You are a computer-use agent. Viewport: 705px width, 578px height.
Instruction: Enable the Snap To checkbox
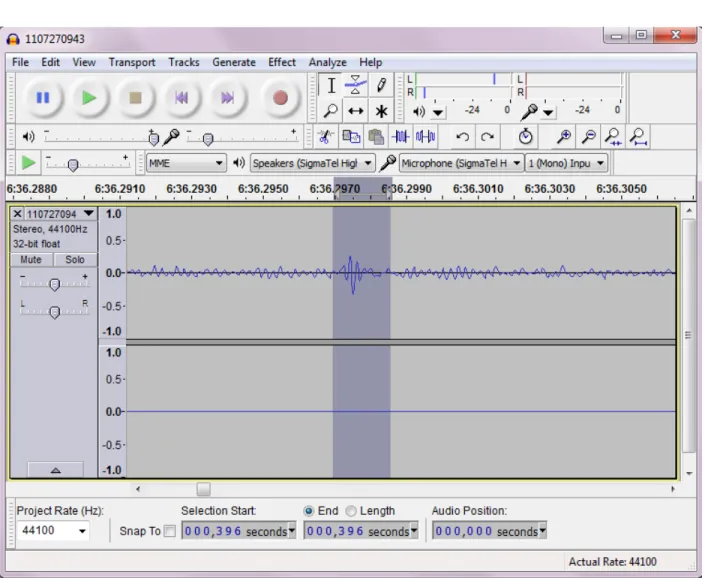tap(170, 531)
